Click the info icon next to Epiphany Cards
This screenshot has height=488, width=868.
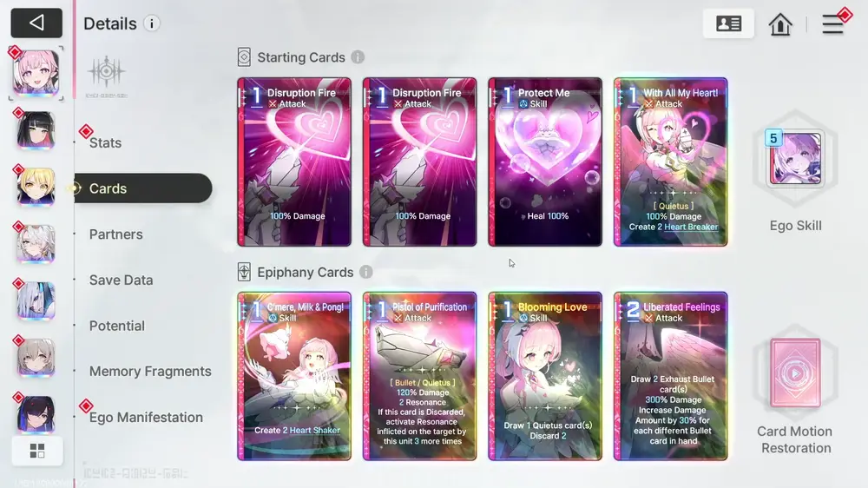pyautogui.click(x=366, y=272)
